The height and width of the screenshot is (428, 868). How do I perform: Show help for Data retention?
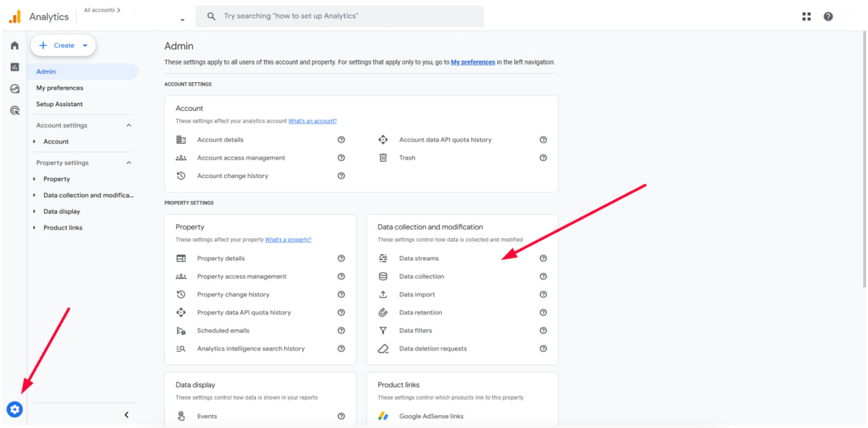tap(543, 313)
